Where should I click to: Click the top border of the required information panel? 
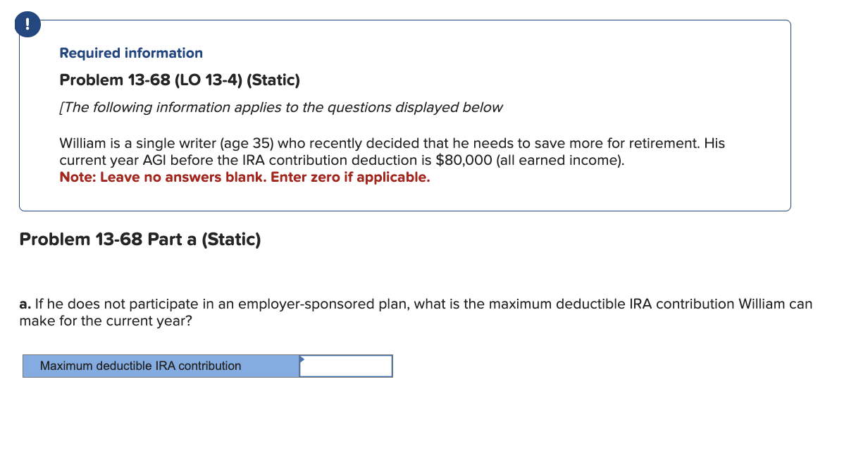click(405, 20)
